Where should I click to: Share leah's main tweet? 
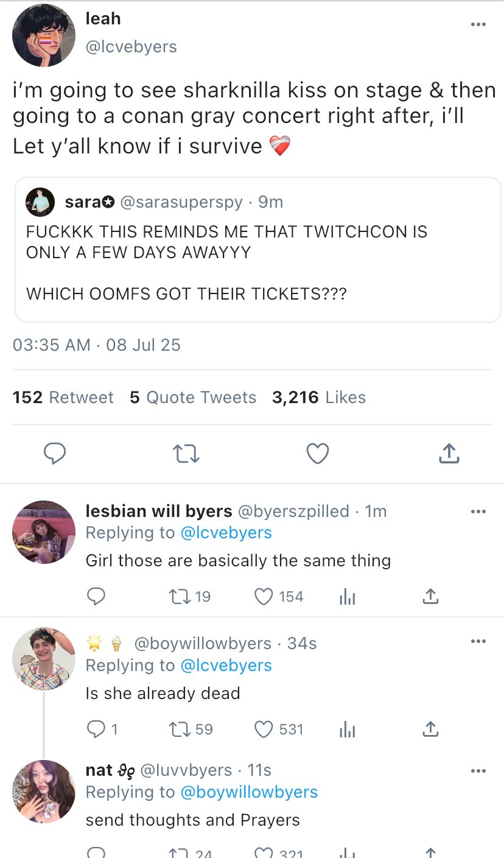click(449, 454)
